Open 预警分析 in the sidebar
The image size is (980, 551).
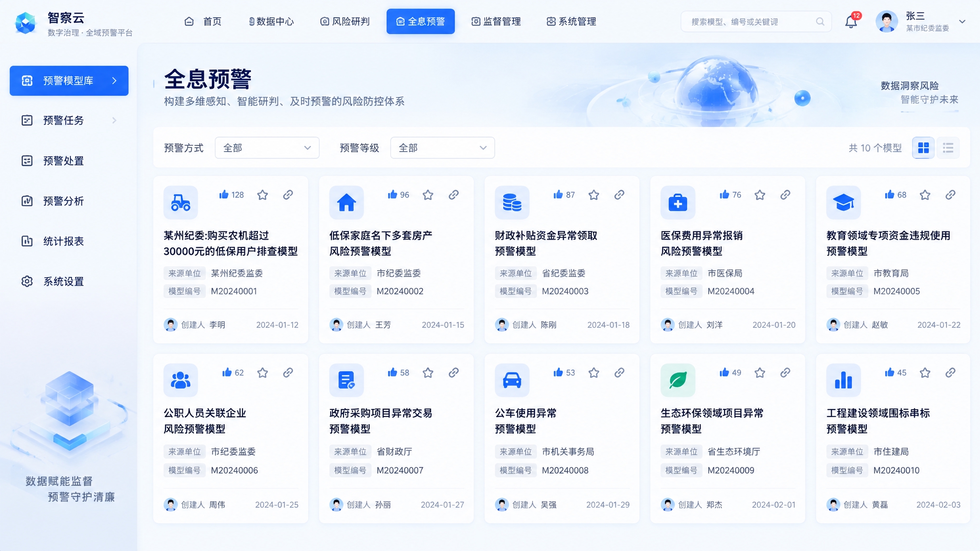coord(69,201)
